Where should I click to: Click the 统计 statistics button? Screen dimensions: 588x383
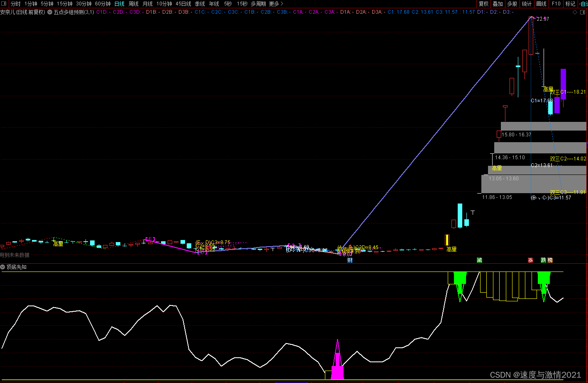(527, 4)
